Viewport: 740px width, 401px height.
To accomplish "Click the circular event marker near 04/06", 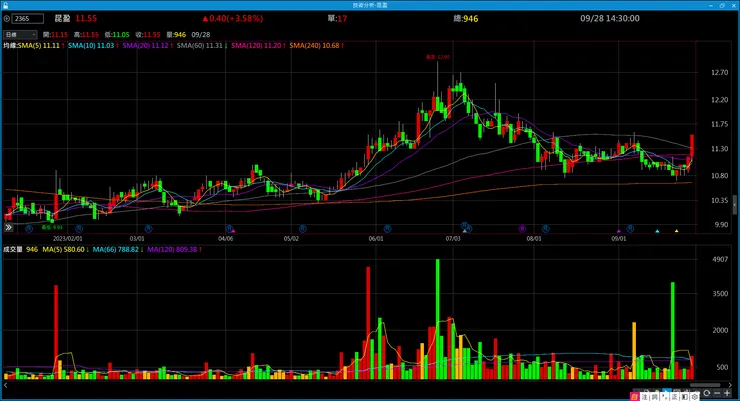I will (x=229, y=229).
